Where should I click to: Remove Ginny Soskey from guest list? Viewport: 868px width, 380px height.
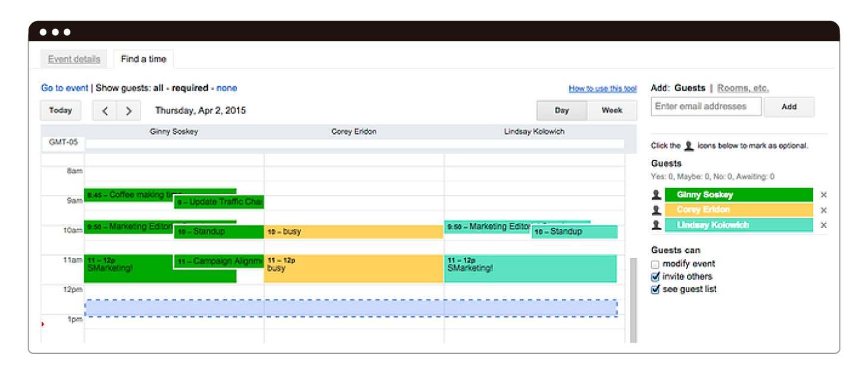[x=823, y=195]
